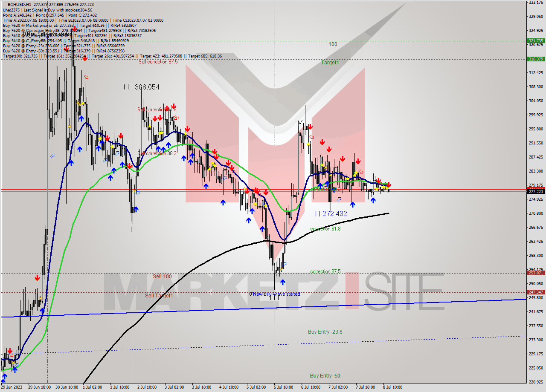
Task: Click the 266.675 price axis value
Action: point(536,228)
